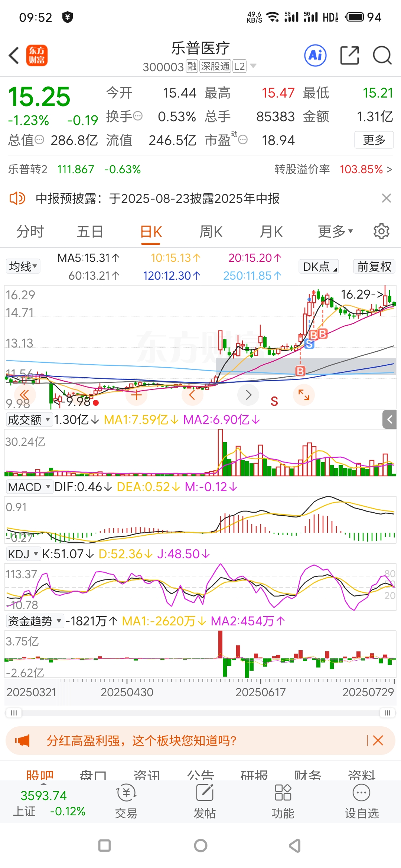The image size is (401, 868).
Task: Open chart settings gear icon
Action: (x=381, y=231)
